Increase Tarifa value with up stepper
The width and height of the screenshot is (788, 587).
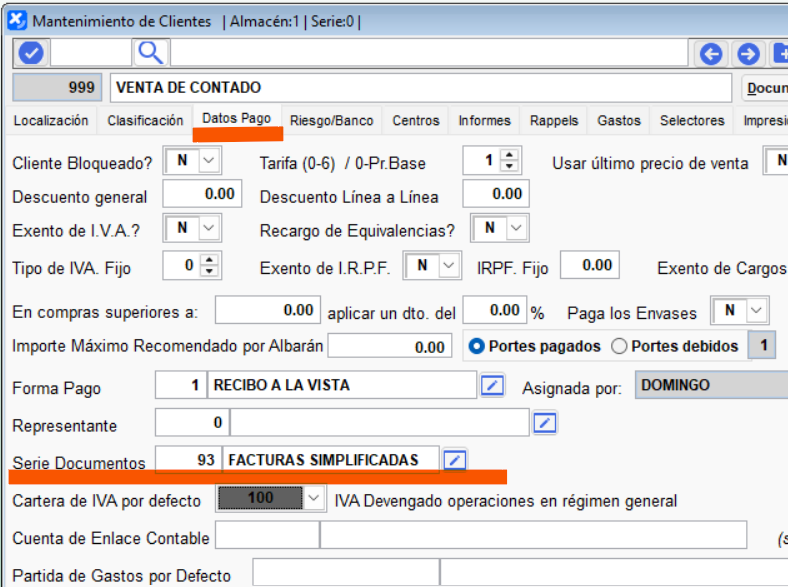pos(510,155)
